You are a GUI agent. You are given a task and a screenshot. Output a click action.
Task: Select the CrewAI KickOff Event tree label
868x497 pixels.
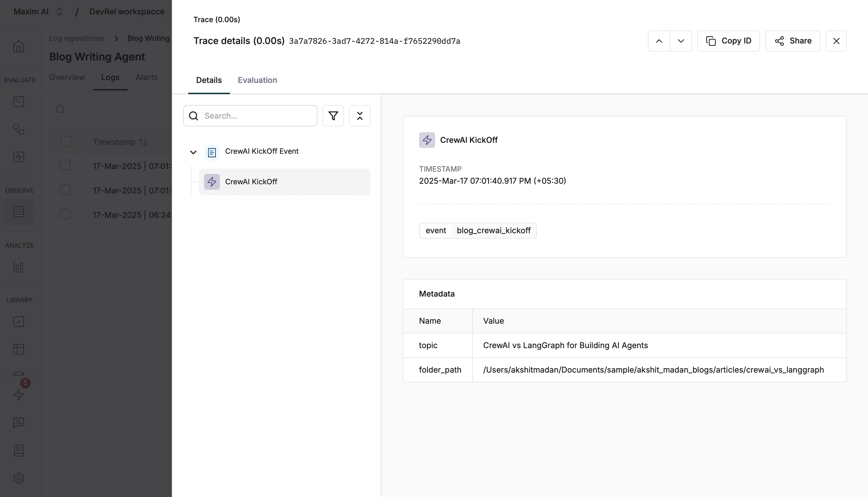tap(262, 151)
